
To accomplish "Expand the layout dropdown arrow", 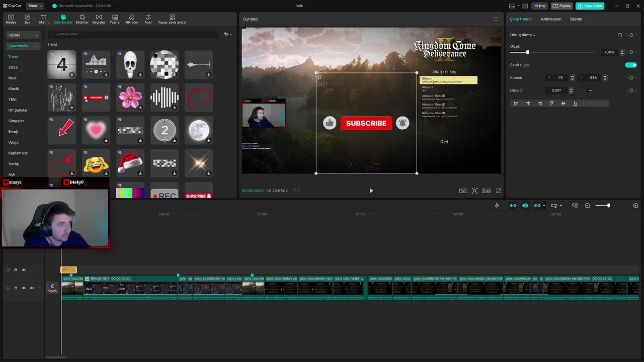I will (x=518, y=6).
